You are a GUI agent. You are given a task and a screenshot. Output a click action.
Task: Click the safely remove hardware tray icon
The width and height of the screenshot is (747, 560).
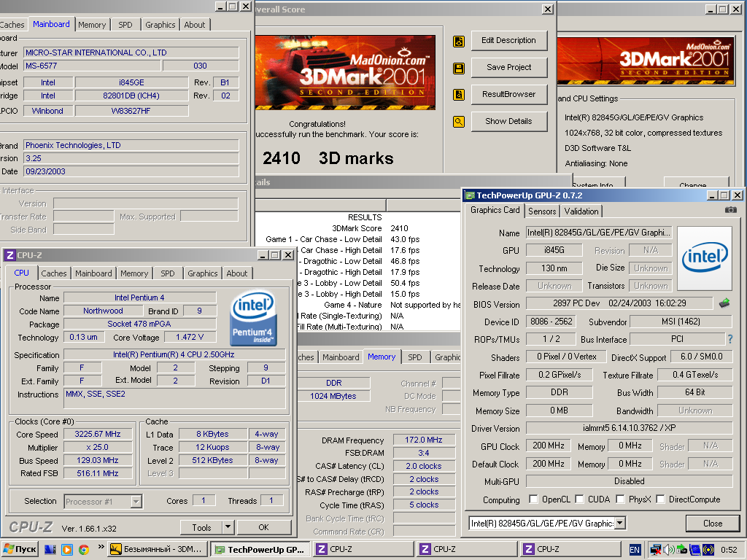click(x=682, y=550)
